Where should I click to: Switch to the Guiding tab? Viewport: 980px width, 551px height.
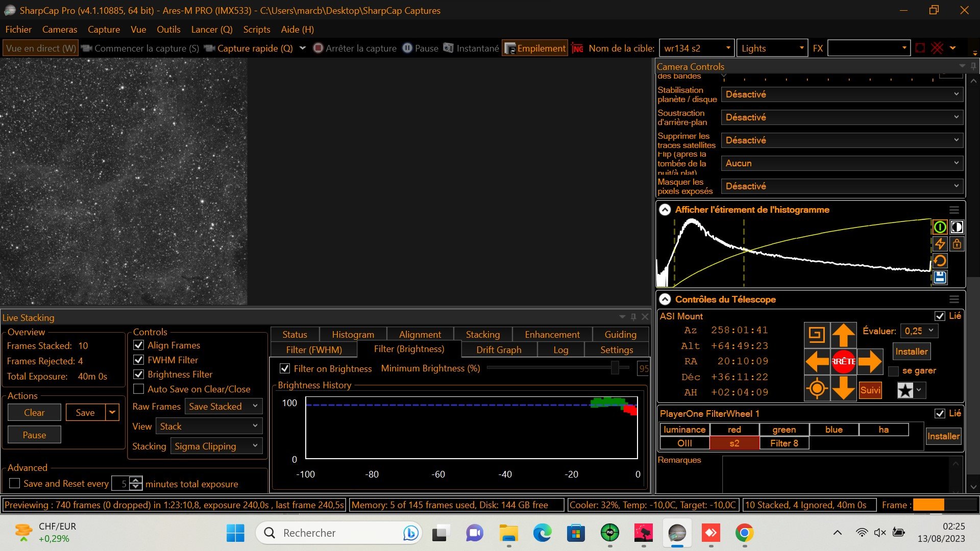point(620,334)
